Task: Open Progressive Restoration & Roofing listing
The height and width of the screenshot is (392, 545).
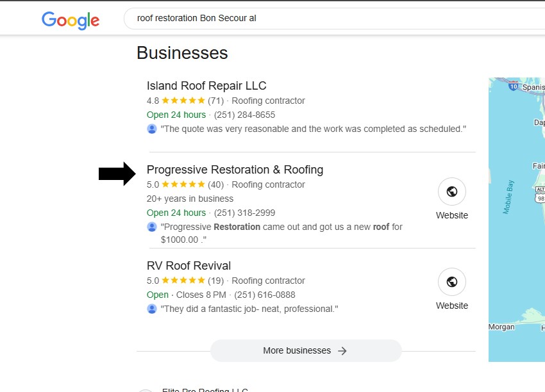Action: 235,170
